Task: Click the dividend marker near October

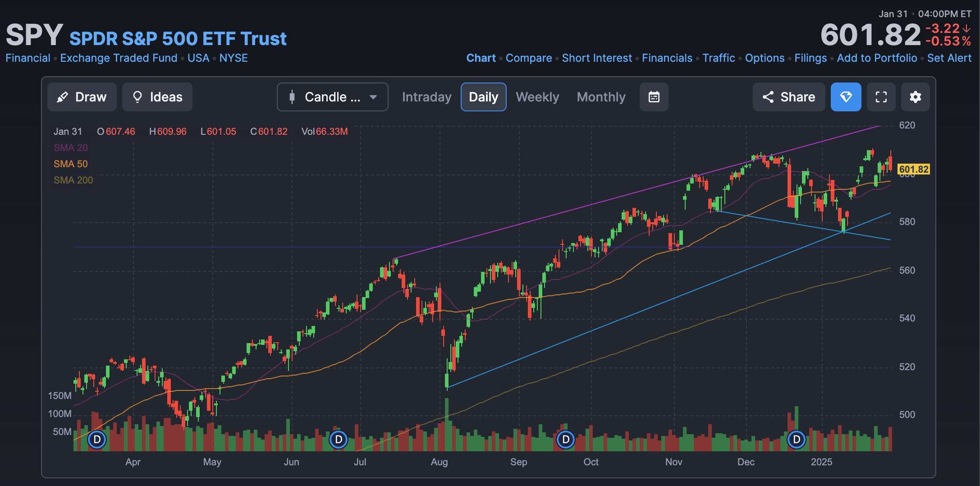Action: pyautogui.click(x=566, y=439)
